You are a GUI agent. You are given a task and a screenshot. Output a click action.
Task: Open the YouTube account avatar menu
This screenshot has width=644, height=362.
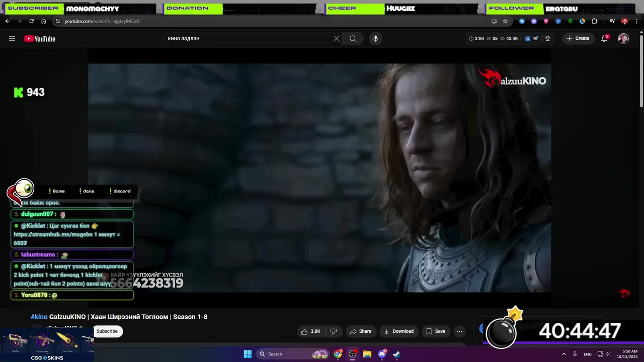click(x=623, y=39)
